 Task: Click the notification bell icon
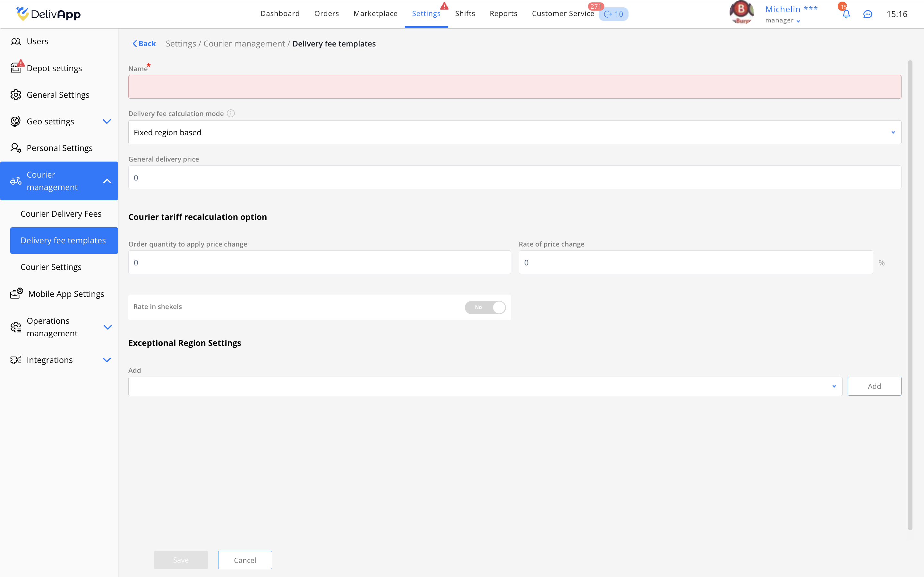(846, 14)
